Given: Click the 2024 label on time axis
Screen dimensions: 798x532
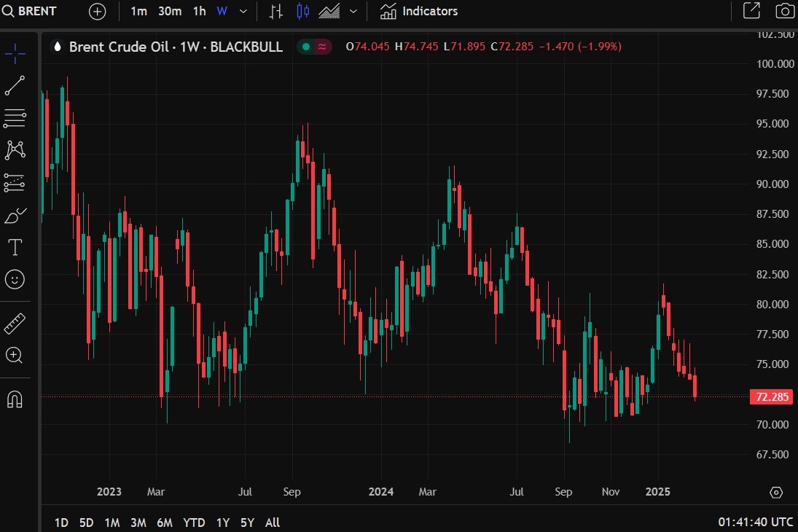Looking at the screenshot, I should click(380, 492).
